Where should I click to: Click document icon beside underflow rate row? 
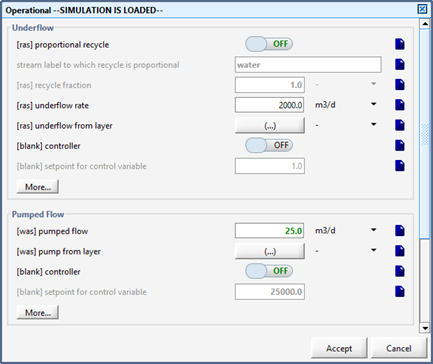400,105
